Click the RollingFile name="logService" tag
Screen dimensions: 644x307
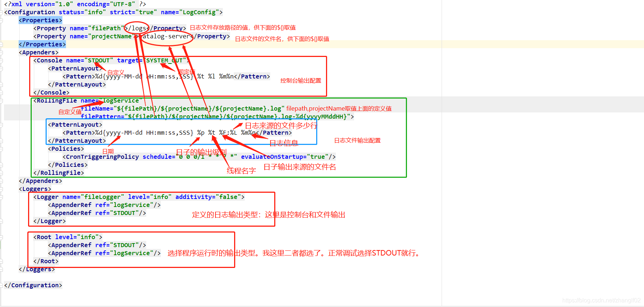(x=88, y=100)
